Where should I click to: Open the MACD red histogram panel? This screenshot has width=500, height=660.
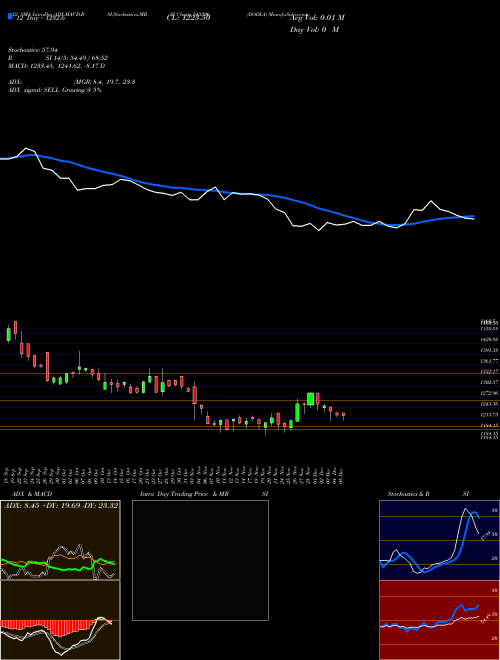click(60, 620)
